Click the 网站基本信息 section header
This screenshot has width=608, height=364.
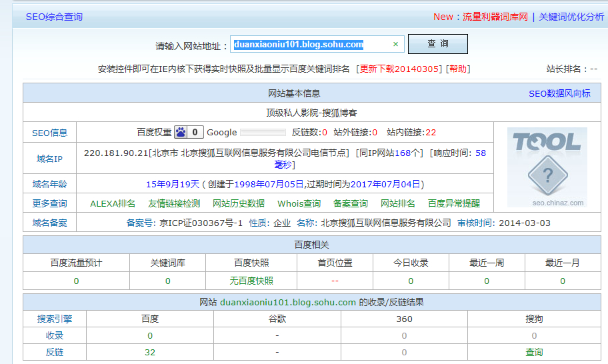pos(294,93)
